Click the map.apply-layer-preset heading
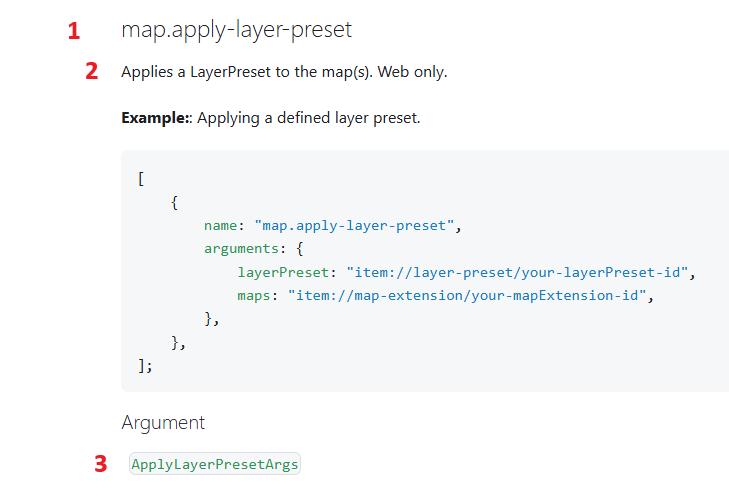The width and height of the screenshot is (729, 496). (x=236, y=30)
